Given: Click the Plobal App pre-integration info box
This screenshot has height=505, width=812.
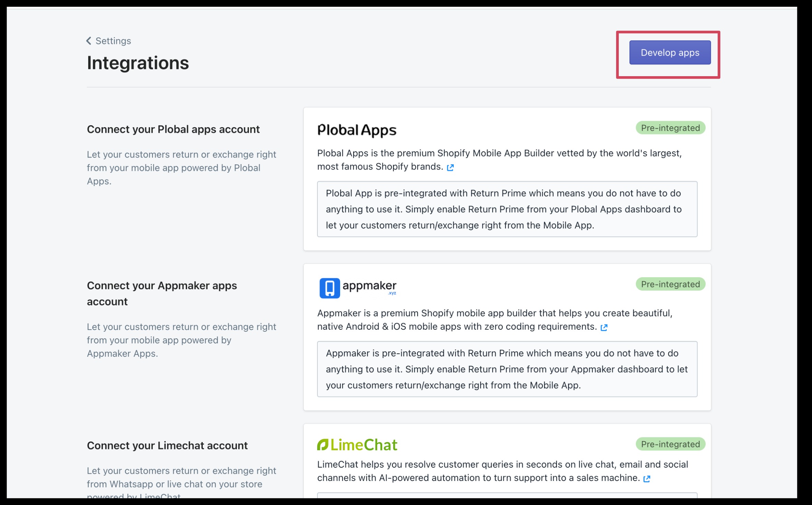Looking at the screenshot, I should (x=507, y=209).
